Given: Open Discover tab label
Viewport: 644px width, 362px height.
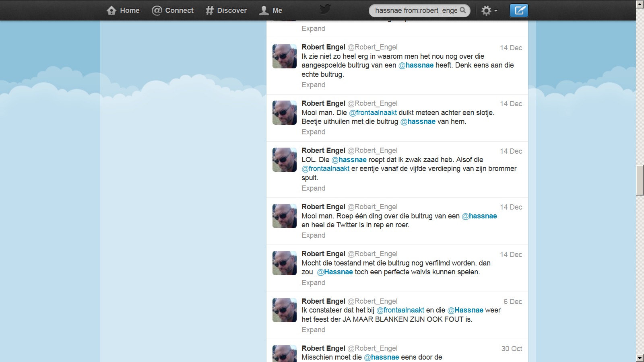Looking at the screenshot, I should [232, 10].
